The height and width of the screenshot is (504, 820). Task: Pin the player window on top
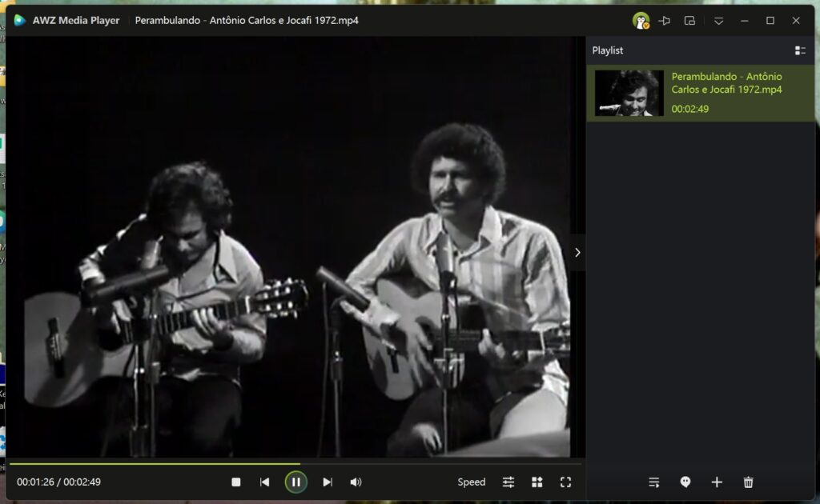(x=664, y=21)
